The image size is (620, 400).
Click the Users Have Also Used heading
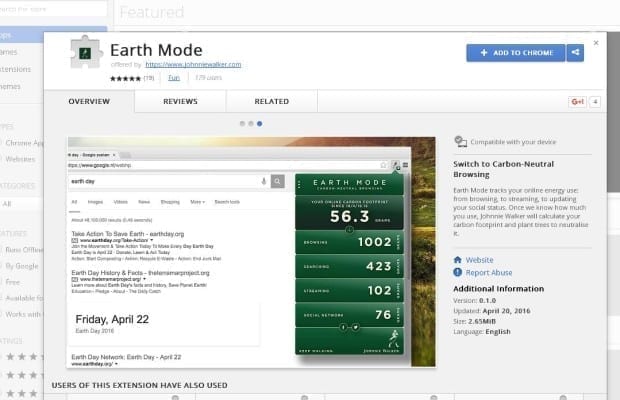coord(140,385)
